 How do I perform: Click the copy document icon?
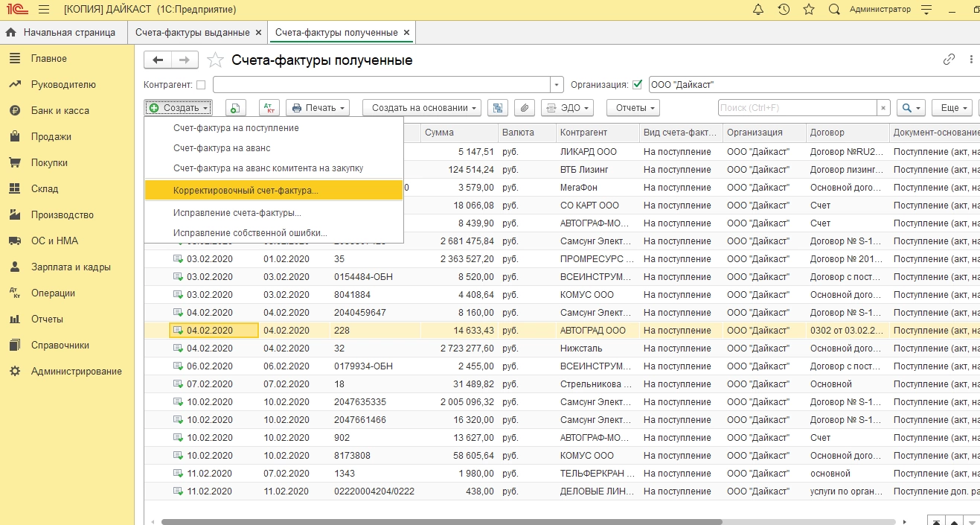pyautogui.click(x=235, y=108)
